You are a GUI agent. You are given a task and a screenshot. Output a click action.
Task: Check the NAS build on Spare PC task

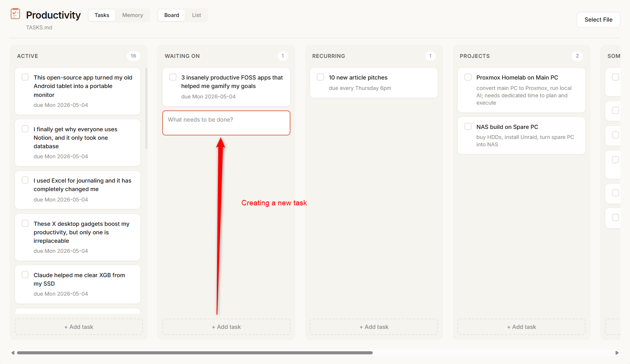468,127
